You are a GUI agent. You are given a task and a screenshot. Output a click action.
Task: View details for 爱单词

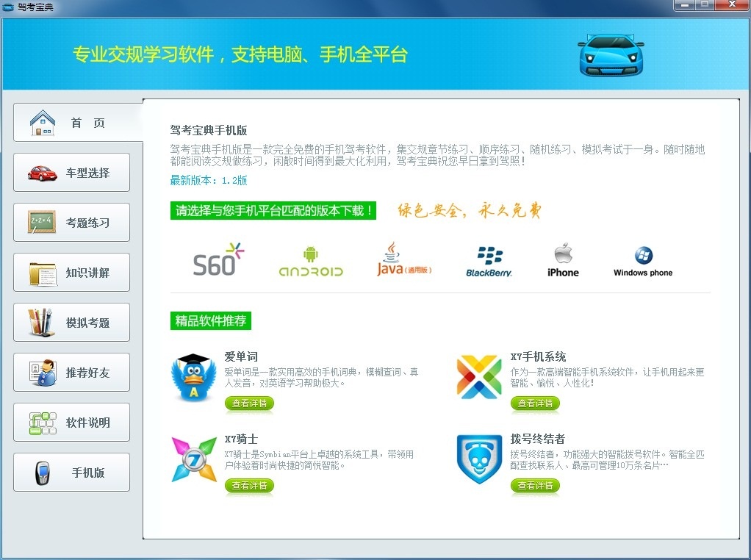click(x=249, y=403)
